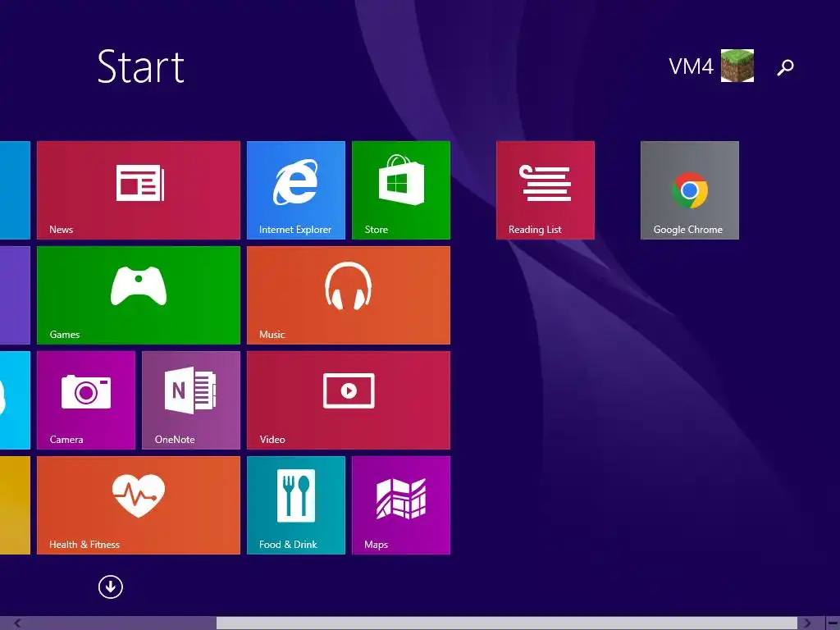
Task: Open the Music tile
Action: click(348, 295)
